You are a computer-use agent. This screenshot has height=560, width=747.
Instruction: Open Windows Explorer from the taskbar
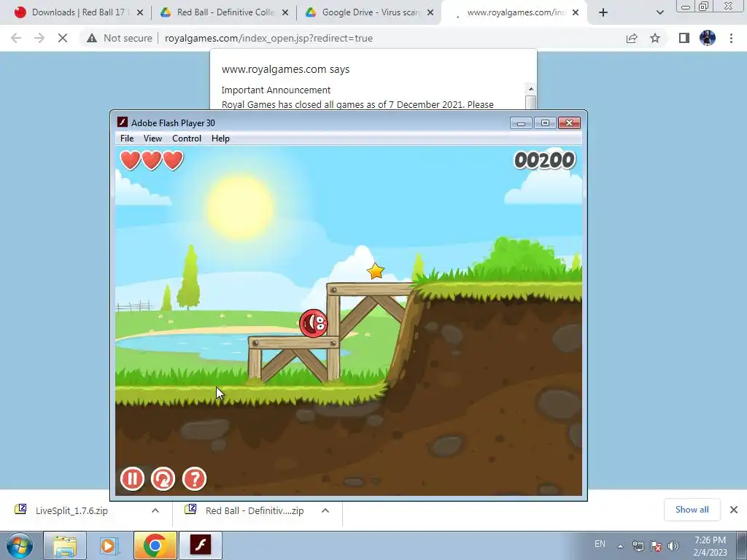coord(65,545)
